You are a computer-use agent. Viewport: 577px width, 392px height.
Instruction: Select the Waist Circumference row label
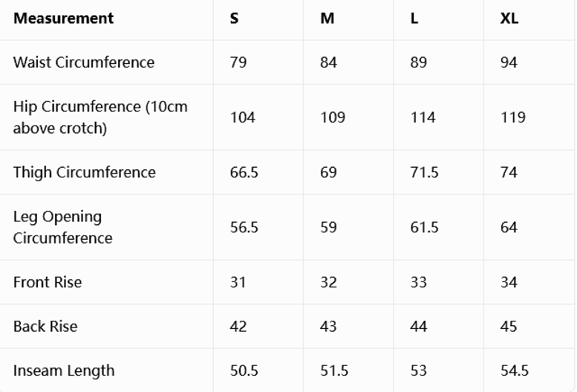[x=84, y=62]
